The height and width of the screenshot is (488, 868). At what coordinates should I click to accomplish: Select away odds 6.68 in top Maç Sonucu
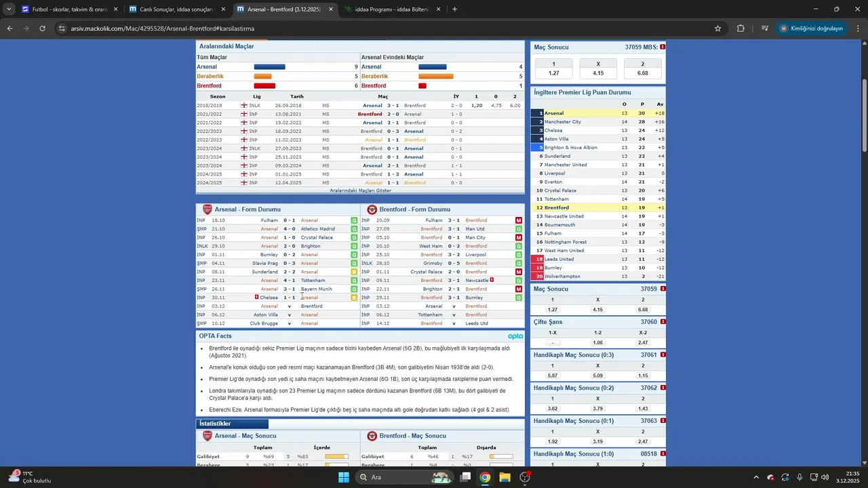(x=643, y=73)
